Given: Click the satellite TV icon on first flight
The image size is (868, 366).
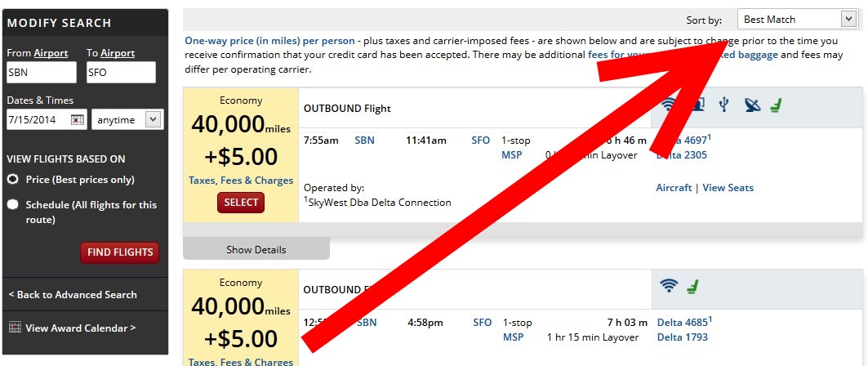Looking at the screenshot, I should point(751,105).
